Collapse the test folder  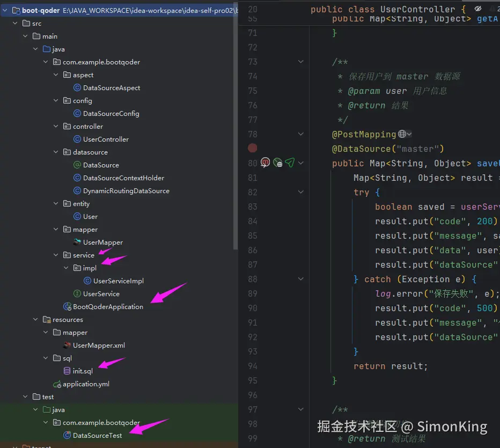25,396
